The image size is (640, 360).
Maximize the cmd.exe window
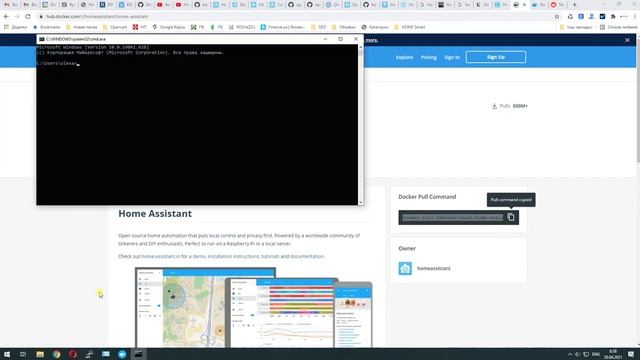click(340, 39)
